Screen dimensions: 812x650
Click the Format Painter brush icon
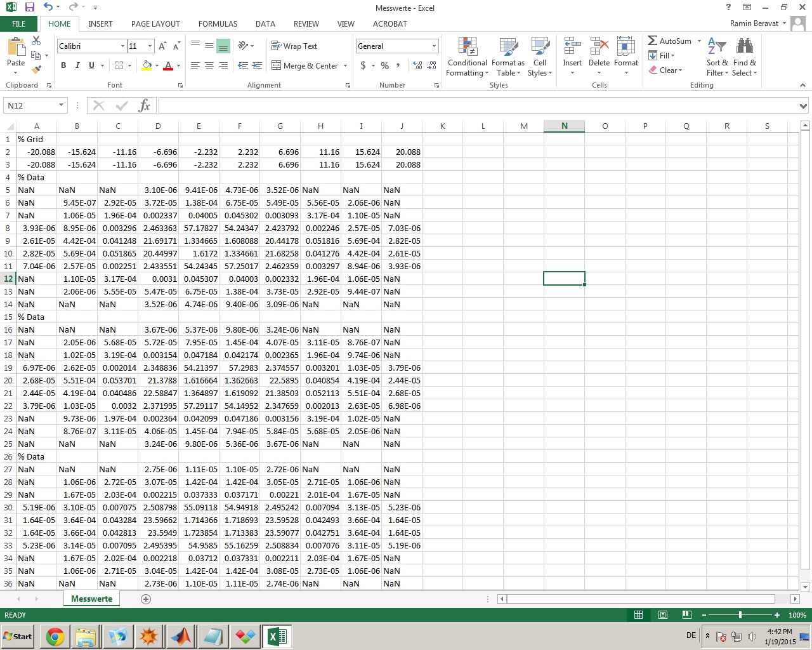coord(36,70)
